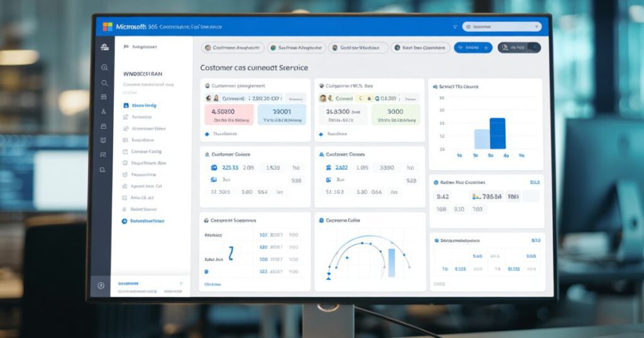
Task: Select the second pill tab with the green icon
Action: (x=297, y=48)
